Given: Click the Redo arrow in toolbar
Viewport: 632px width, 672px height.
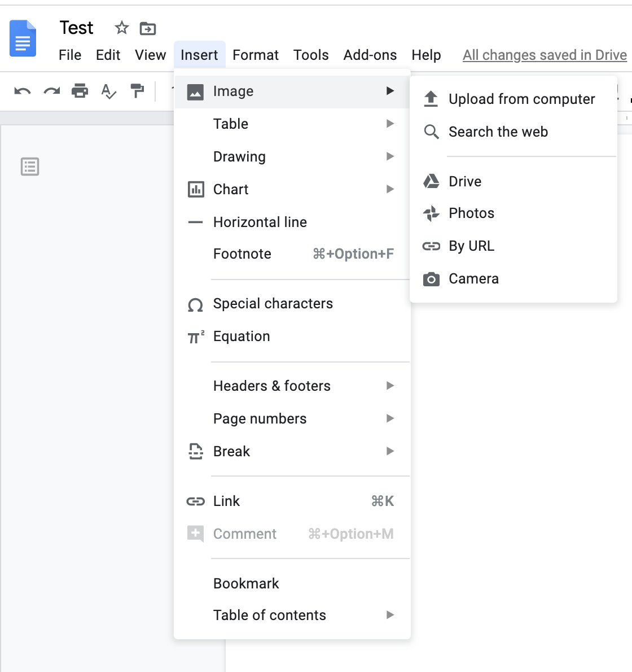Looking at the screenshot, I should pos(52,91).
